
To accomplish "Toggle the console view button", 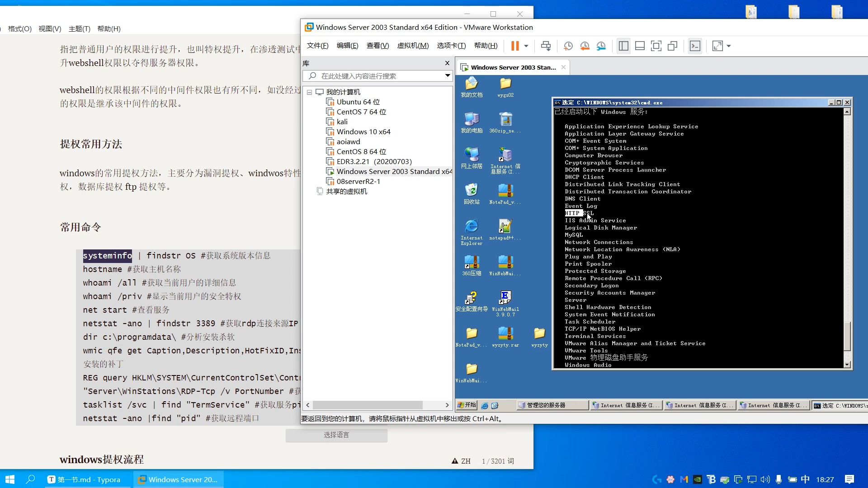I will [695, 46].
